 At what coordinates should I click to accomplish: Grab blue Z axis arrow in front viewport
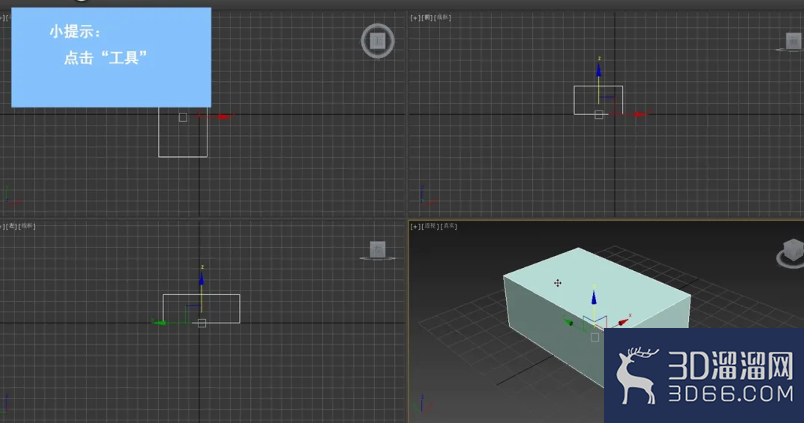pyautogui.click(x=598, y=70)
